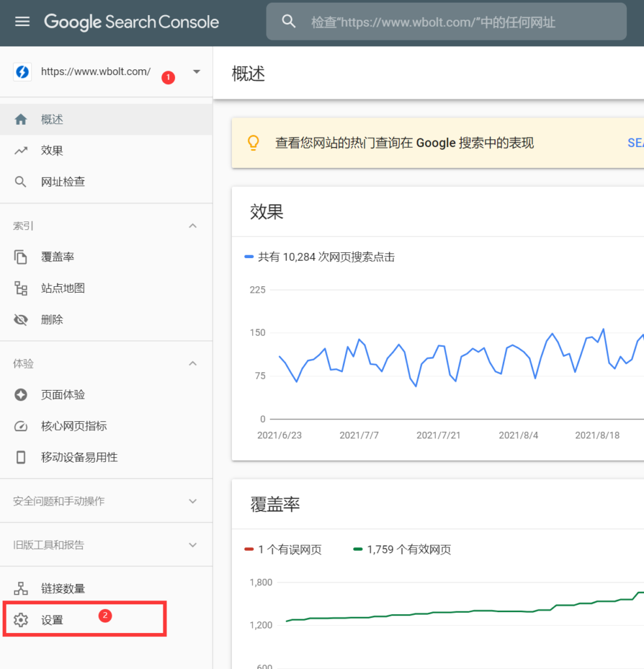Collapse the 索引 section

[x=193, y=226]
